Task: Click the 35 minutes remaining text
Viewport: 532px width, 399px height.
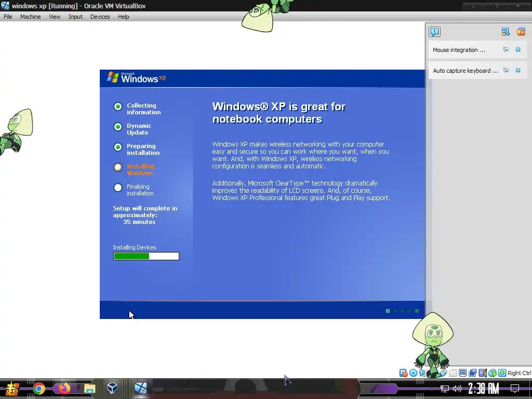Action: 139,222
